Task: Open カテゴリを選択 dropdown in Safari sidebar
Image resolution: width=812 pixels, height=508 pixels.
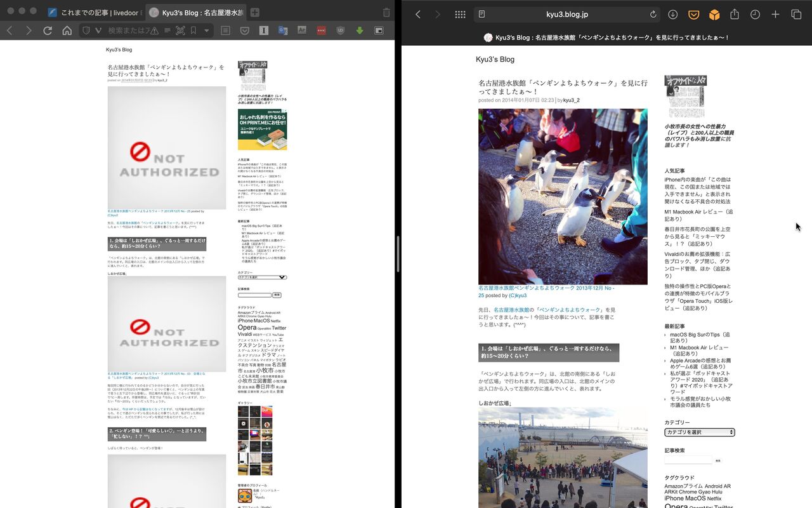Action: coord(700,432)
